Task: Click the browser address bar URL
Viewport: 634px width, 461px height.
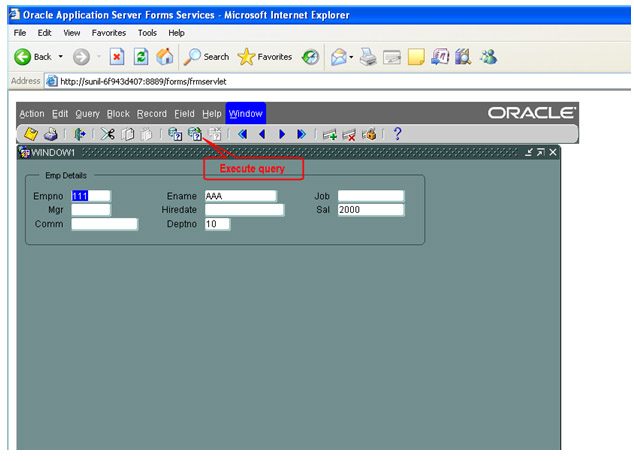Action: click(x=143, y=81)
